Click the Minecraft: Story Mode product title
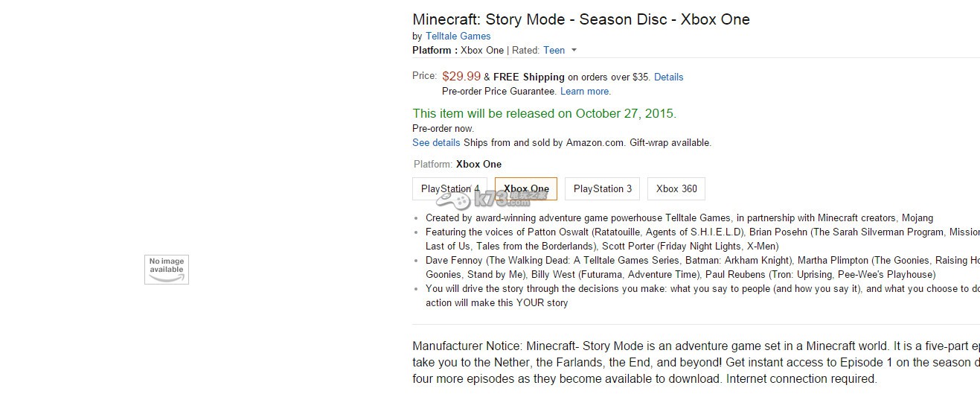Image resolution: width=980 pixels, height=397 pixels. tap(580, 19)
